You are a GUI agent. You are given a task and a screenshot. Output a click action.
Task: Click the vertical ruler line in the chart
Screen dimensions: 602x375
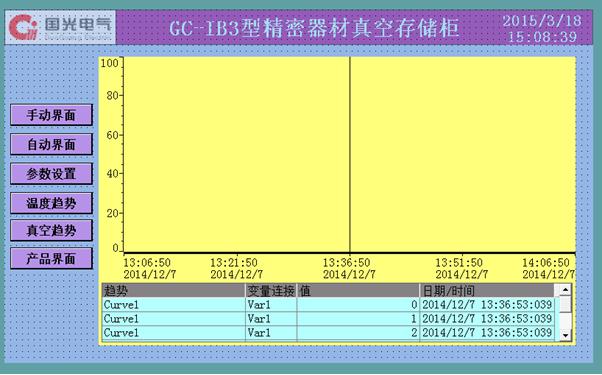[350, 155]
